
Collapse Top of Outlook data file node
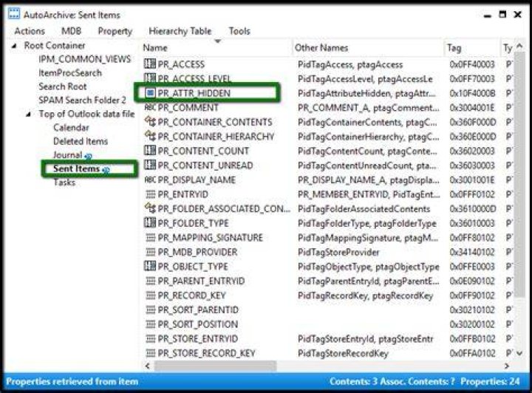29,115
